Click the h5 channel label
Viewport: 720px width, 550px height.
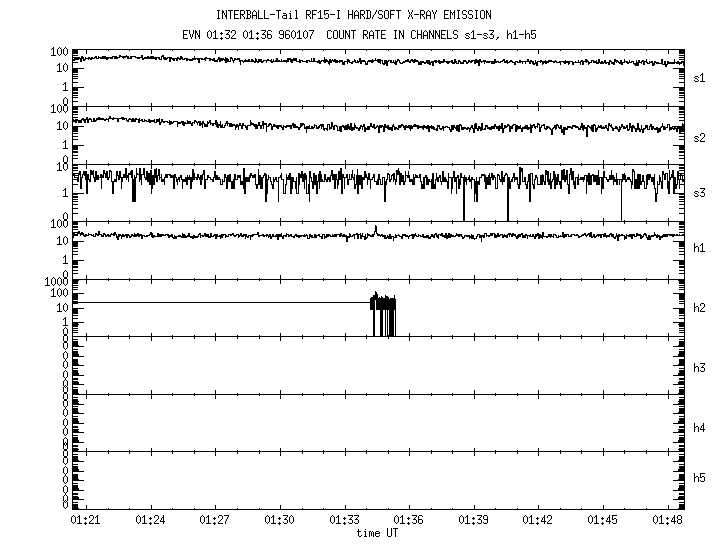tap(700, 478)
